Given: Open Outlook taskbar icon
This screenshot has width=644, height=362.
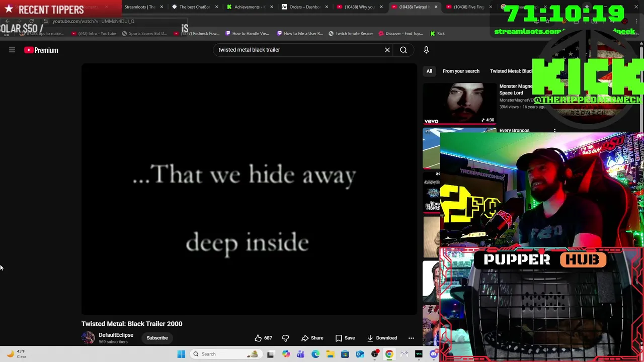Looking at the screenshot, I should 360,354.
